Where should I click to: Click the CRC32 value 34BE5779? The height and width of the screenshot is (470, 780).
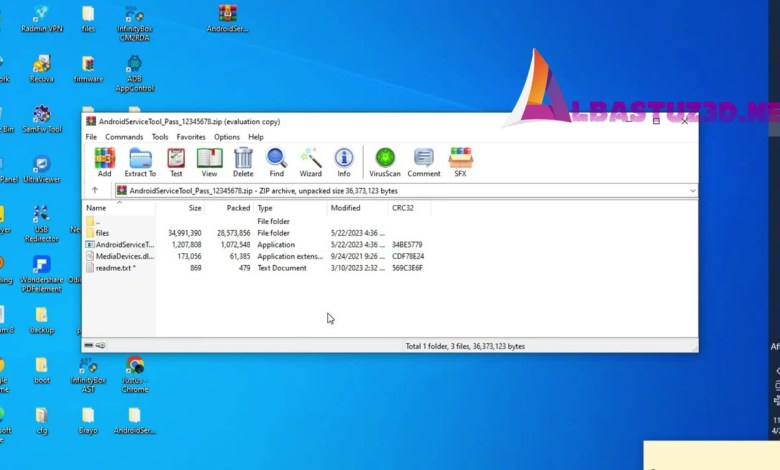point(407,245)
